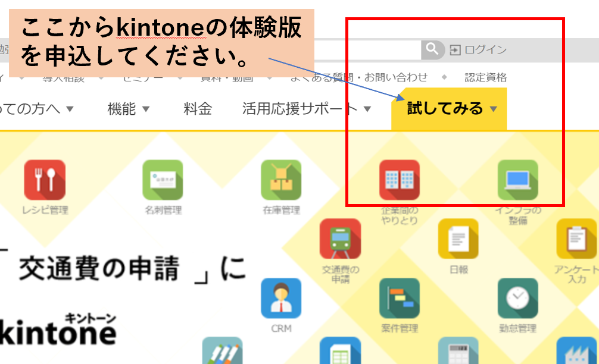Select the 日報 document icon
Image resolution: width=599 pixels, height=364 pixels.
point(458,239)
